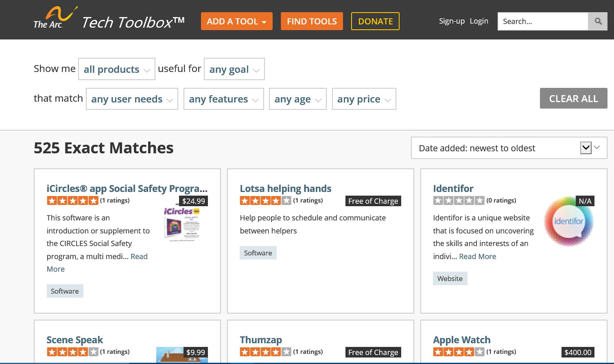Open the any user needs filter

tap(132, 99)
